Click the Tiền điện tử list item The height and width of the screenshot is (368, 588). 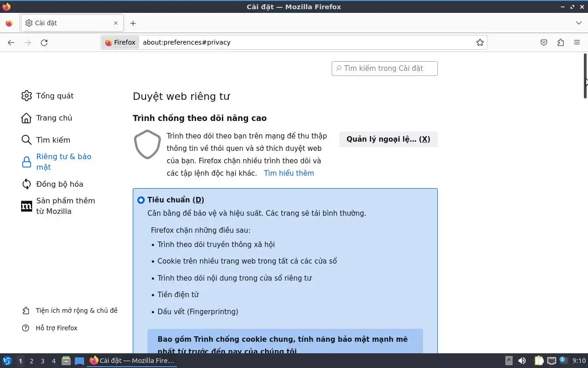[178, 295]
